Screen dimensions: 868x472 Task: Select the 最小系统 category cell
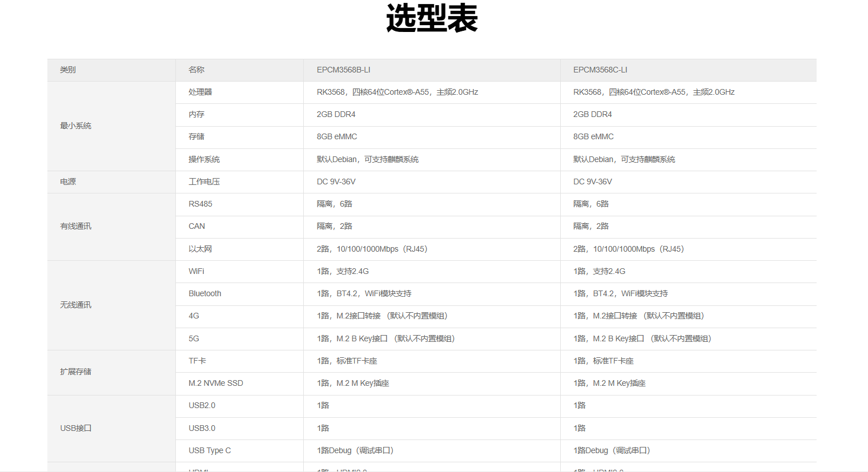(75, 126)
